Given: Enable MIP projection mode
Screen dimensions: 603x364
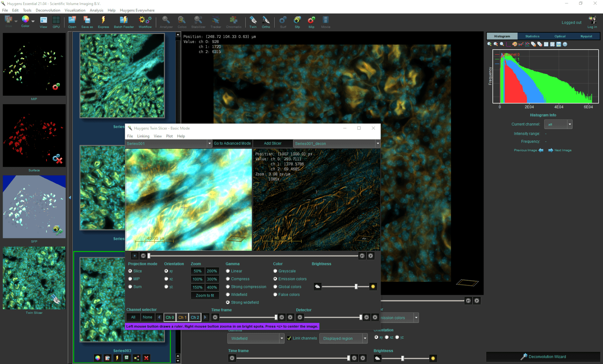Looking at the screenshot, I should [x=130, y=279].
